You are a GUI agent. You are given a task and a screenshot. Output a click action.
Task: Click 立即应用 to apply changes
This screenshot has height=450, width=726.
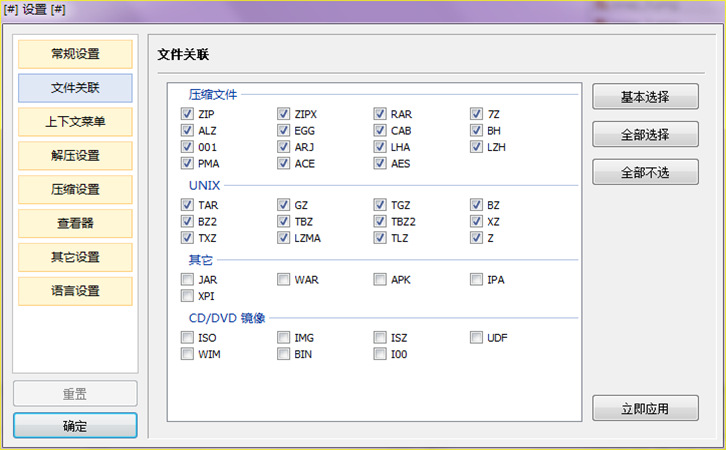[644, 409]
